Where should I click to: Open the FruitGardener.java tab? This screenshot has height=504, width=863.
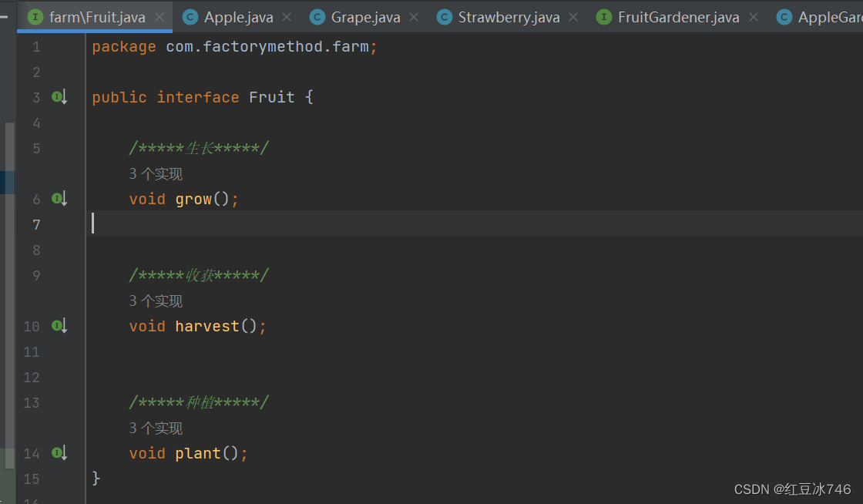tap(678, 18)
